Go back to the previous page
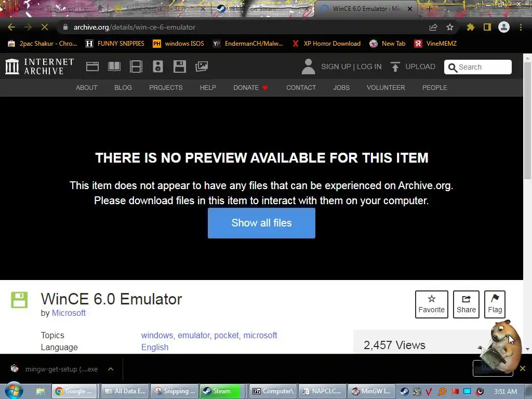Viewport: 532px width, 399px height. [x=11, y=27]
